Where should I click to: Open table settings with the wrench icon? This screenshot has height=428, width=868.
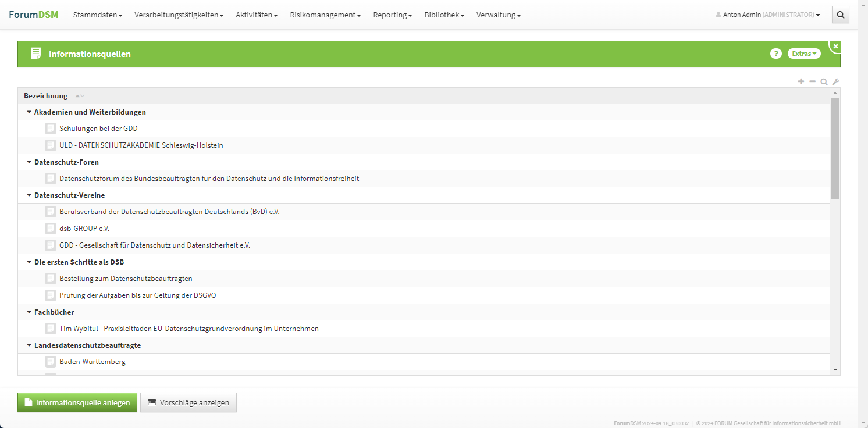pos(835,82)
